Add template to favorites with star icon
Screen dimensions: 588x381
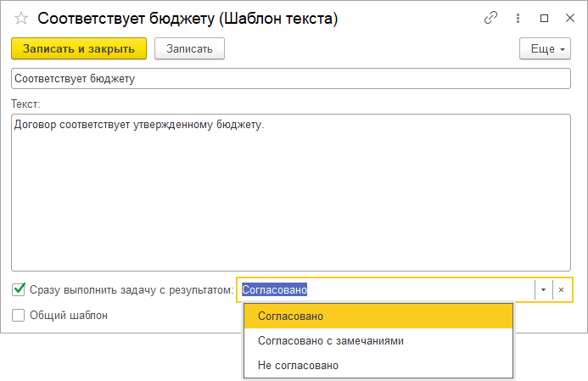pos(21,19)
